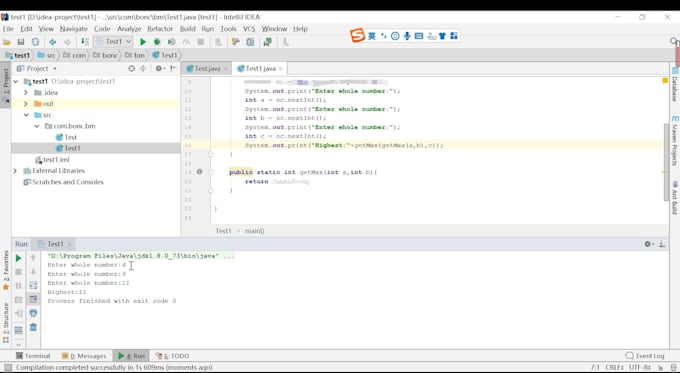Screen dimensions: 680x373
Task: Toggle the Ant Build side panel
Action: pyautogui.click(x=675, y=197)
